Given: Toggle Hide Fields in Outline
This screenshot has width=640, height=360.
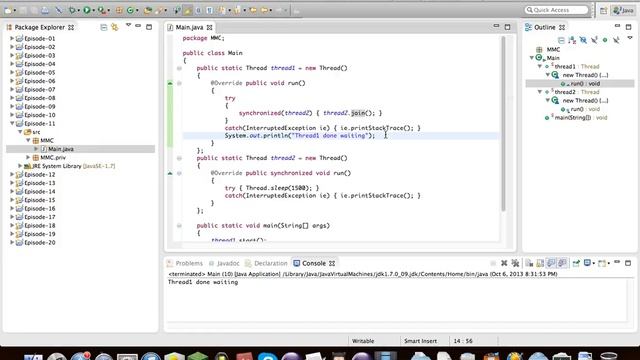Looking at the screenshot, I should (x=583, y=40).
